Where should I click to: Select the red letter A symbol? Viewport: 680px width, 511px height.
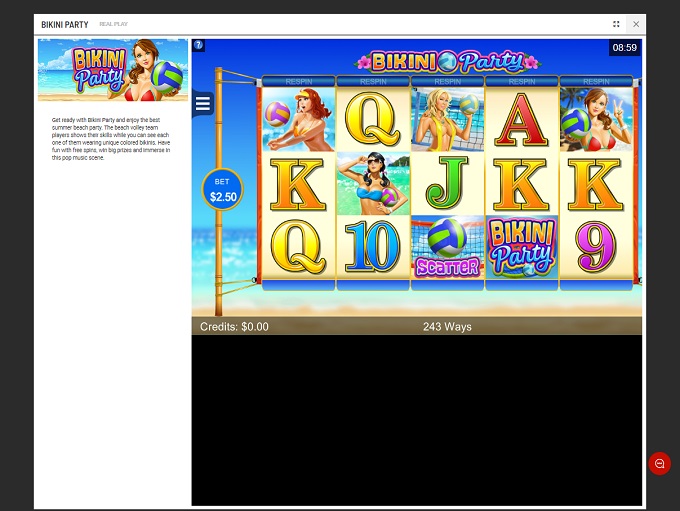point(521,120)
